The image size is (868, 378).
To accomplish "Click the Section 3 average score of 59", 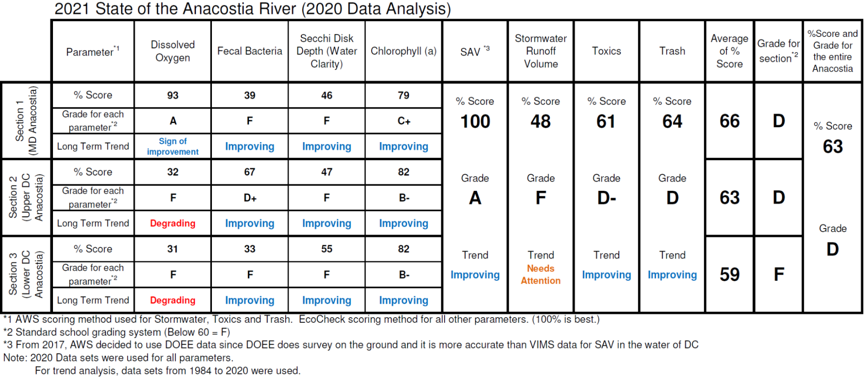I will click(729, 275).
